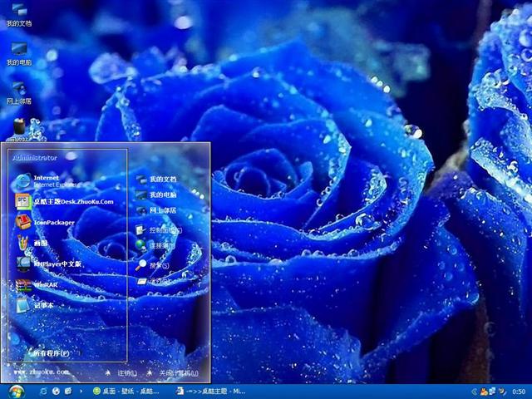Click the Windows Start orb button
The height and width of the screenshot is (399, 532).
point(16,391)
